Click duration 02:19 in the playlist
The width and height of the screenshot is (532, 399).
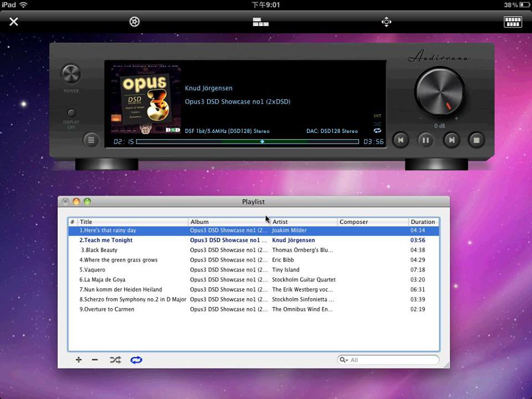[418, 309]
